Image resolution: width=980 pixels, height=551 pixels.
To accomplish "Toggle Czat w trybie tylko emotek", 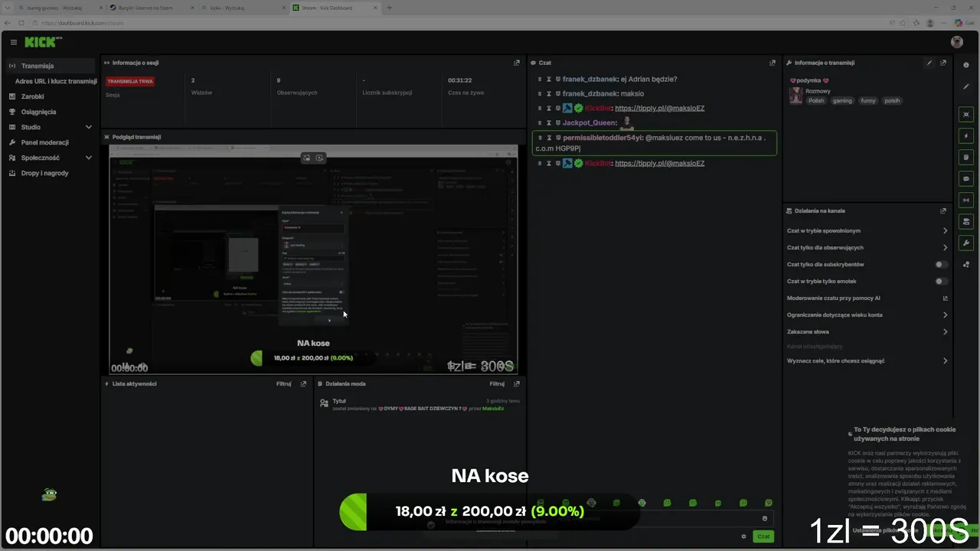I will tap(941, 281).
